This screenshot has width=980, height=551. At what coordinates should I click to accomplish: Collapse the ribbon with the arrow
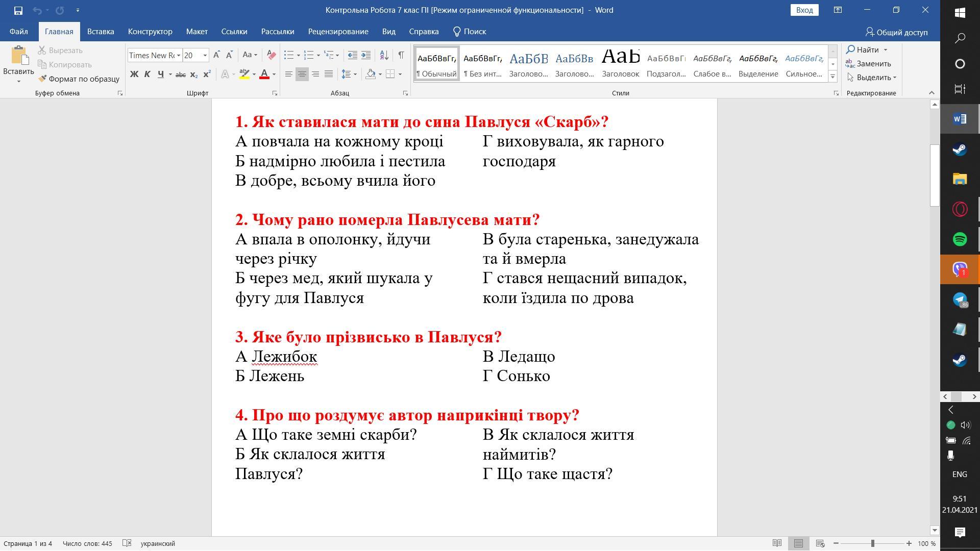tap(932, 93)
